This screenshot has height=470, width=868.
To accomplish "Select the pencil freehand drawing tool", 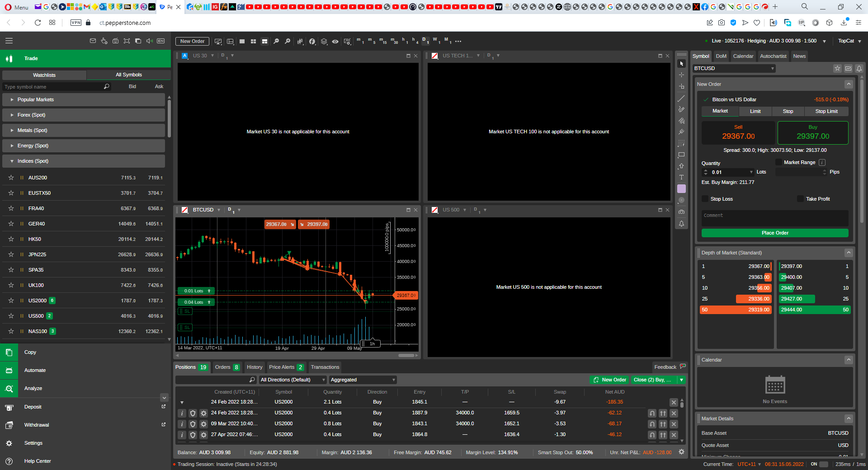I will point(681,109).
